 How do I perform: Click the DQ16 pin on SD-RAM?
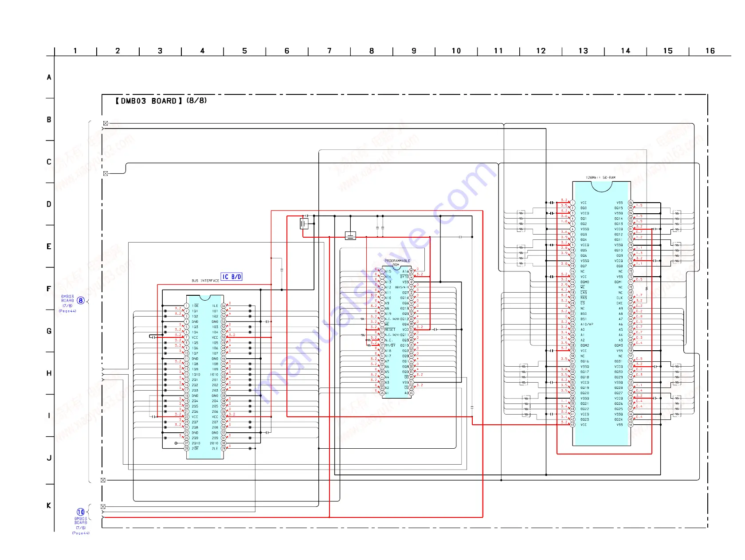tap(585, 361)
